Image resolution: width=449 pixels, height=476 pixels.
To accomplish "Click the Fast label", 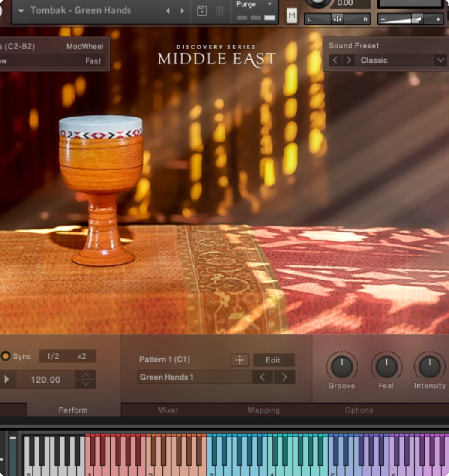I will pos(93,61).
